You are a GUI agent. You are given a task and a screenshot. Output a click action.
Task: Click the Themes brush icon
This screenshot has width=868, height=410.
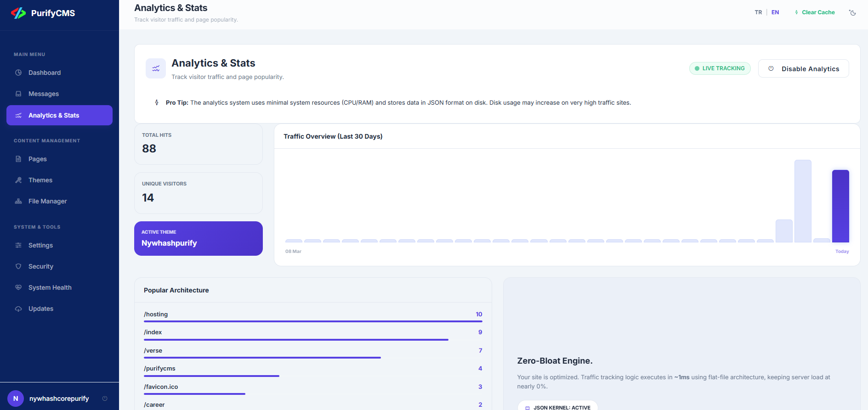click(18, 180)
